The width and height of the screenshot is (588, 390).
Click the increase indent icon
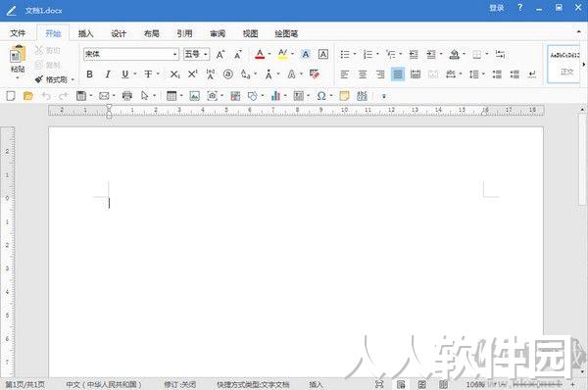pos(431,55)
